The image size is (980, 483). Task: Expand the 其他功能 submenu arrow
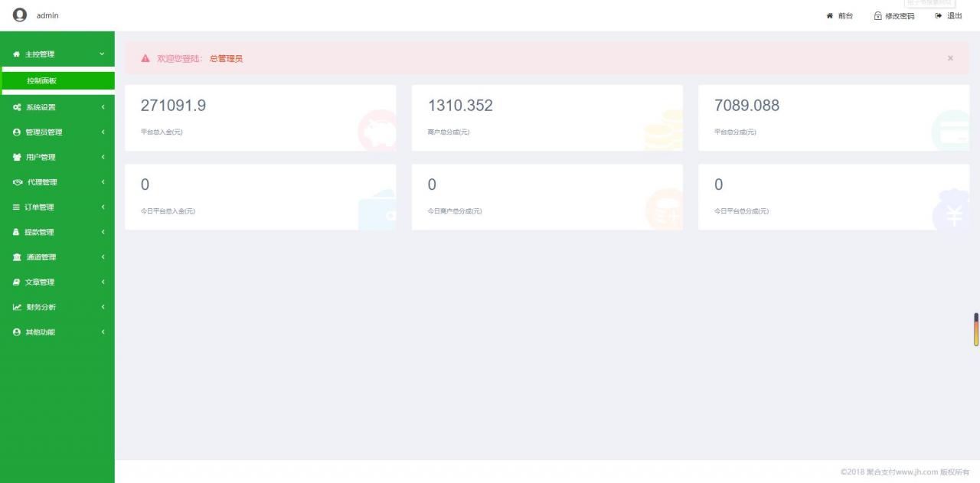point(103,332)
